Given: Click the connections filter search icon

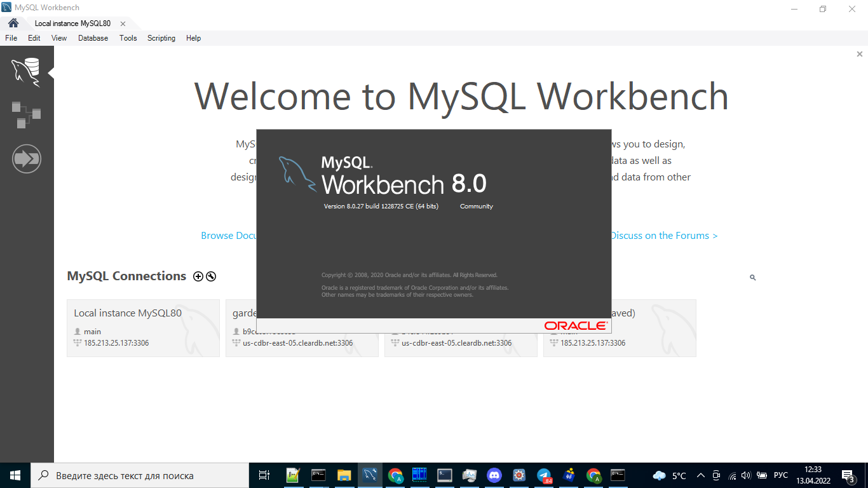Looking at the screenshot, I should click(x=753, y=278).
